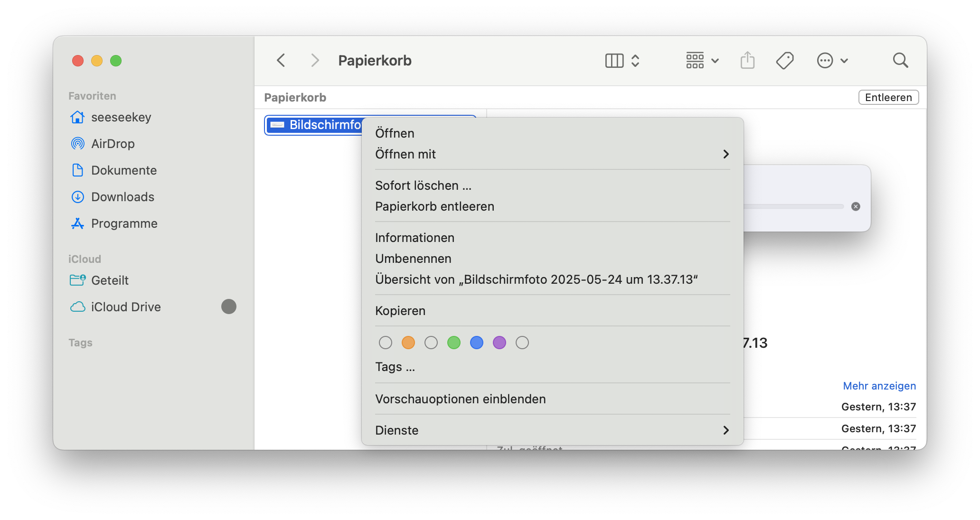980x520 pixels.
Task: Choose Sofort löschen from context menu
Action: click(x=423, y=186)
